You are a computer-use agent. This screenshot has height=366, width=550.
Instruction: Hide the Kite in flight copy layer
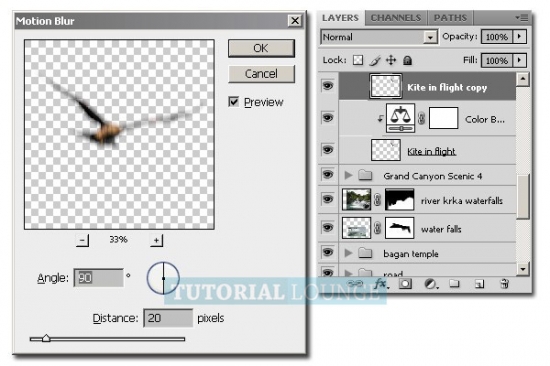click(328, 86)
